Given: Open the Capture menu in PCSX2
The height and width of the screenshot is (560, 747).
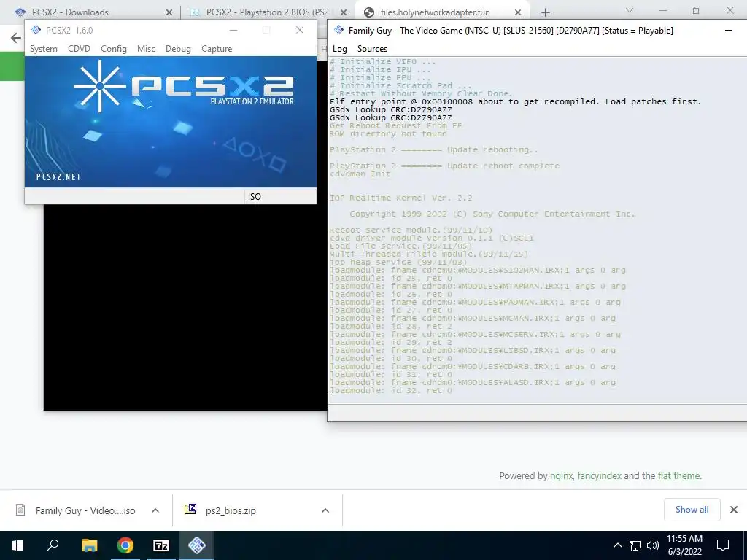Looking at the screenshot, I should click(217, 49).
